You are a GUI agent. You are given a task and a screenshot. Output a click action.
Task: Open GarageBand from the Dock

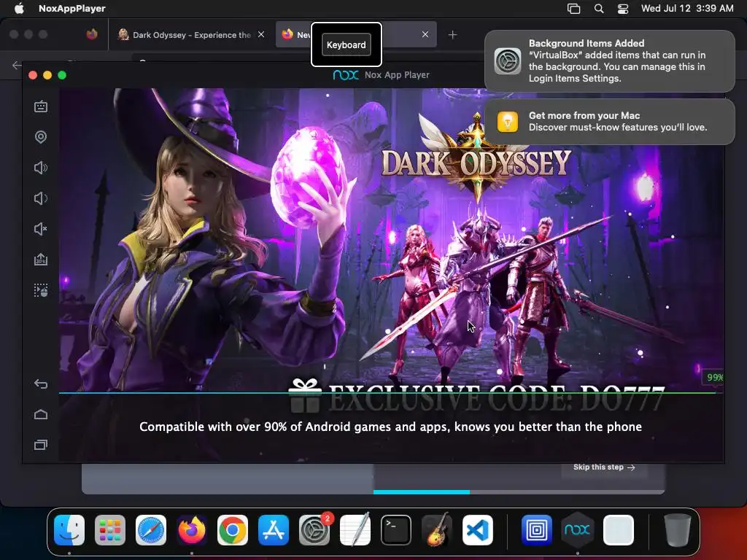(437, 530)
